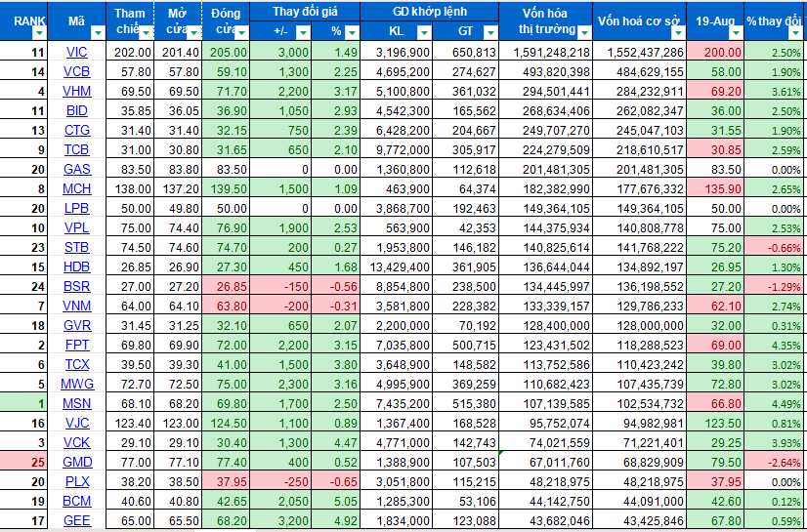Open the % price change filter dropdown

pos(352,33)
